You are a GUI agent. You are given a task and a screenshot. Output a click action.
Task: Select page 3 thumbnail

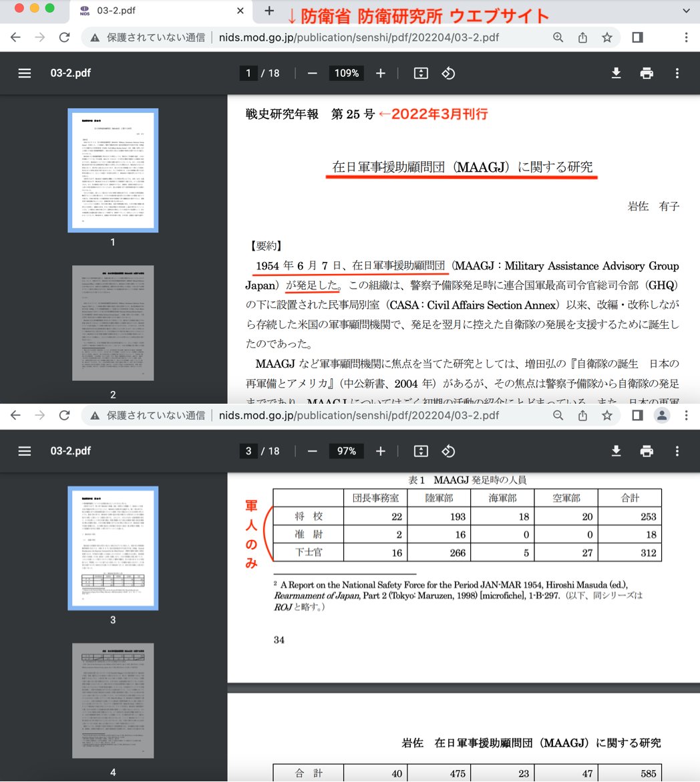[113, 548]
